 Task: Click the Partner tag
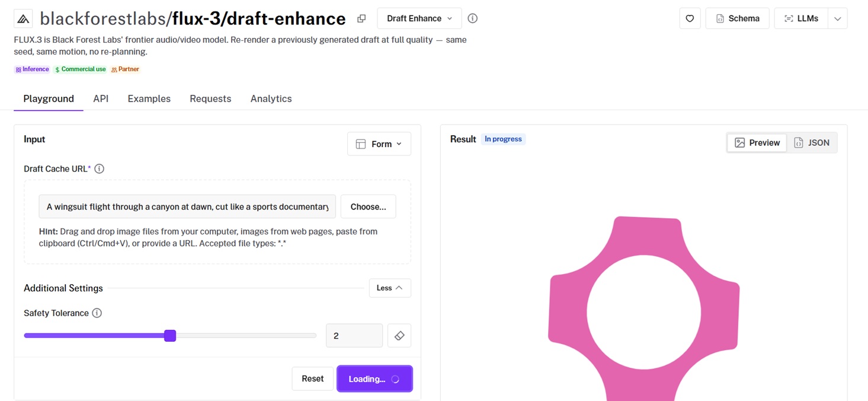(125, 69)
